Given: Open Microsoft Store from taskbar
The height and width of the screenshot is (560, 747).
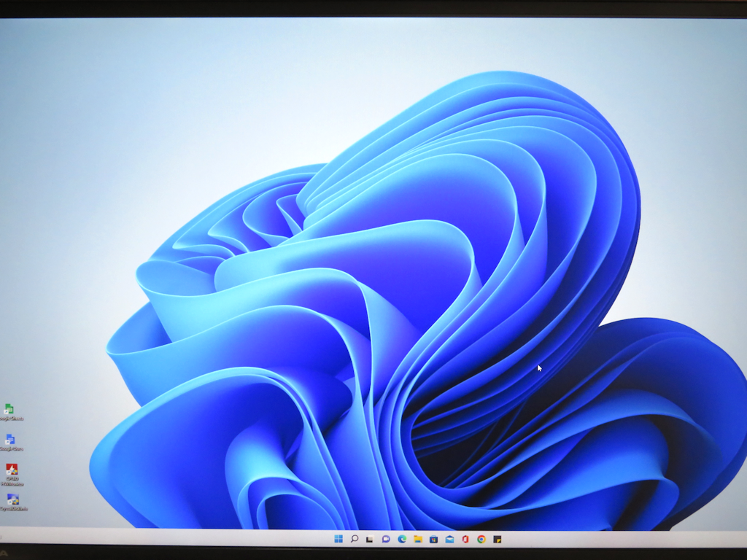Looking at the screenshot, I should (x=433, y=539).
